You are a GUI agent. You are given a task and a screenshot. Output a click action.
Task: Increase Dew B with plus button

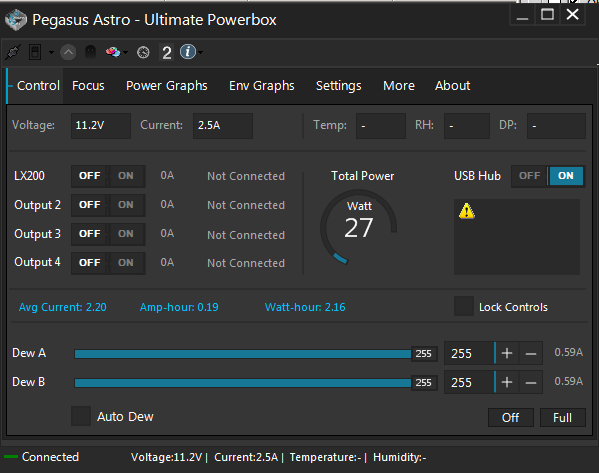click(x=507, y=382)
